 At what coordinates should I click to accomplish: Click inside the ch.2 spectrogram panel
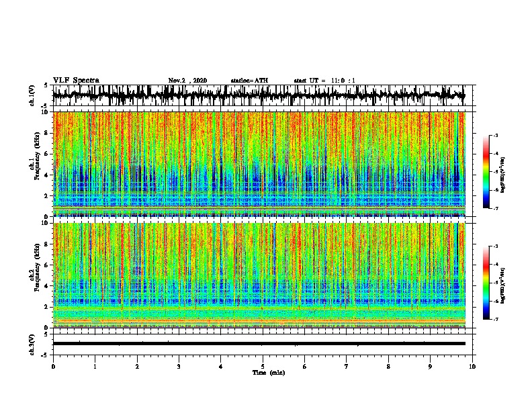click(259, 275)
